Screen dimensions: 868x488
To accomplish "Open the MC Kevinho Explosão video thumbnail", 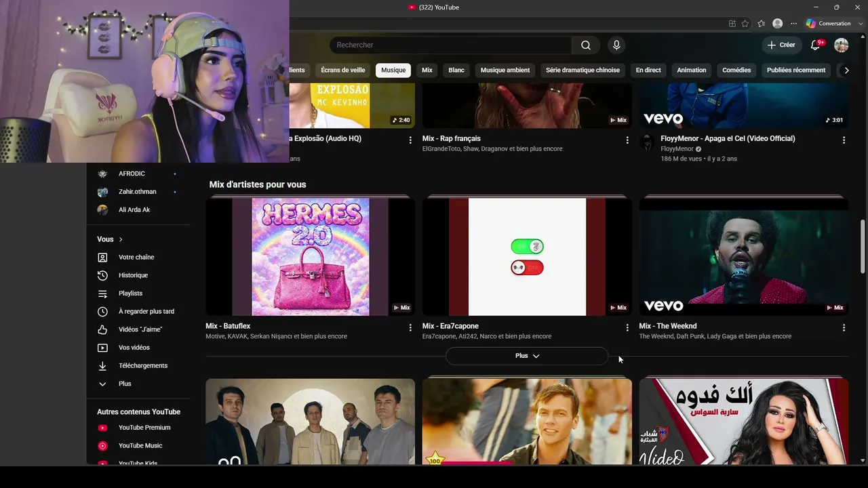I will point(352,106).
